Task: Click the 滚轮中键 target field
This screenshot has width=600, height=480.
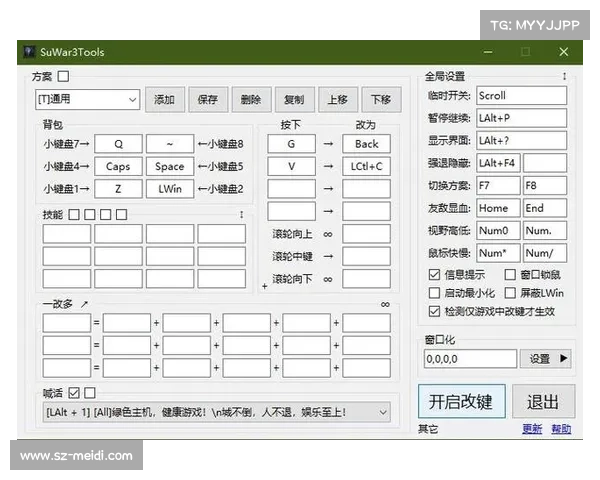Action: click(x=367, y=256)
